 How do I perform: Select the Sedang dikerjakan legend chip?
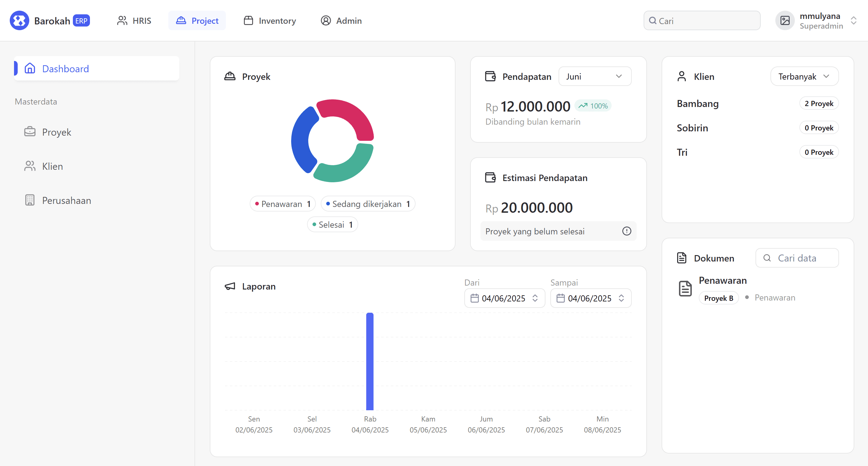(x=368, y=204)
